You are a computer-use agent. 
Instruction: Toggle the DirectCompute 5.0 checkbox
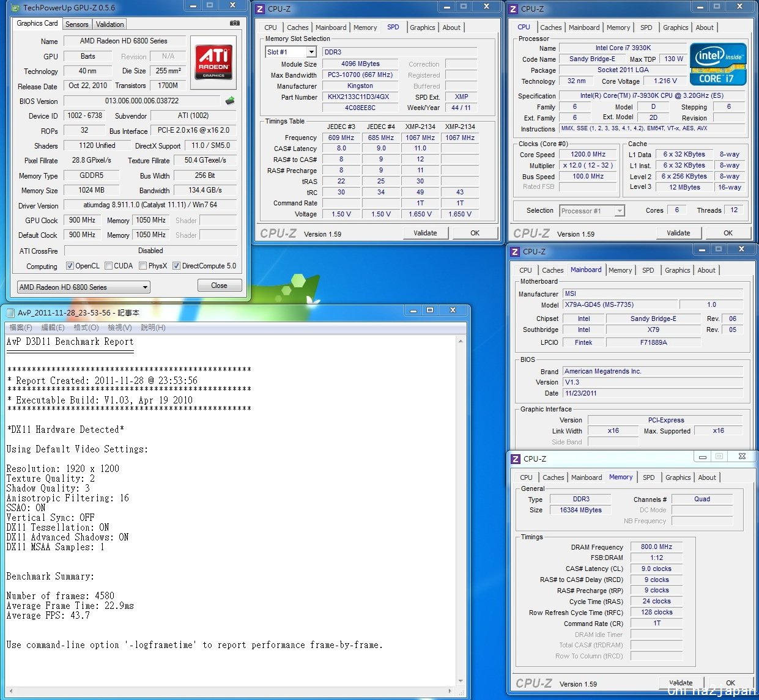[176, 266]
